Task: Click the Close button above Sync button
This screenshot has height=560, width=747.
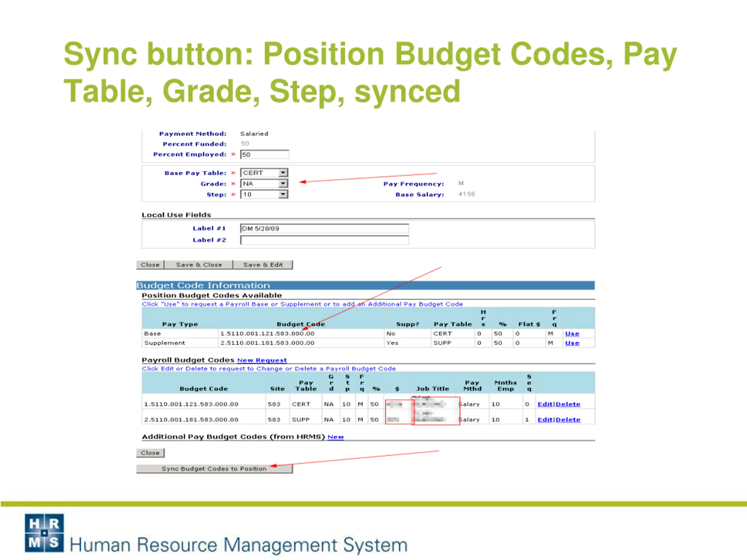Action: [150, 453]
